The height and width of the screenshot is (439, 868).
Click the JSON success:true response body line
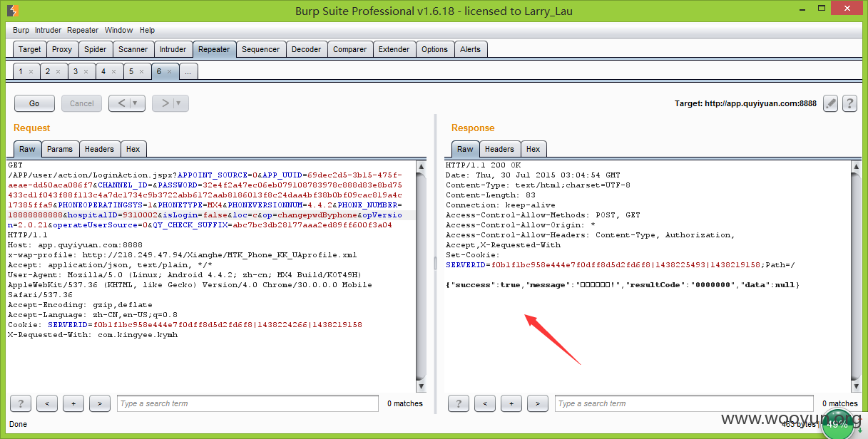tap(622, 285)
